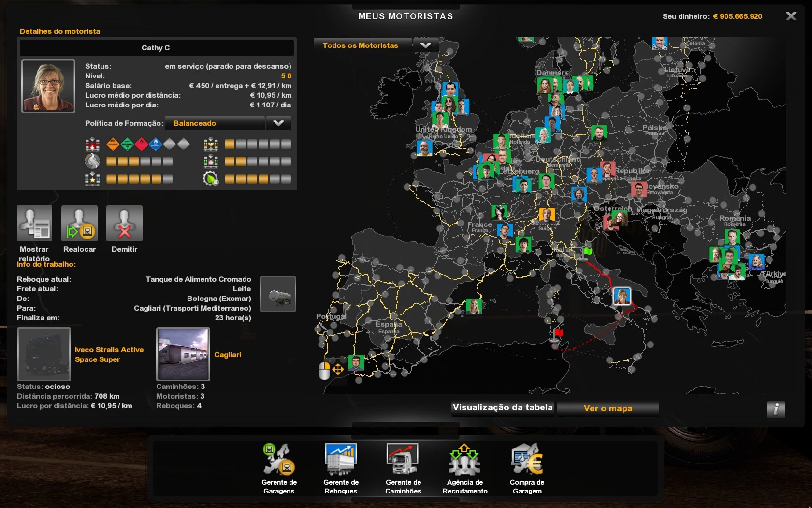Image resolution: width=812 pixels, height=508 pixels.
Task: Open the map info button
Action: pos(776,409)
